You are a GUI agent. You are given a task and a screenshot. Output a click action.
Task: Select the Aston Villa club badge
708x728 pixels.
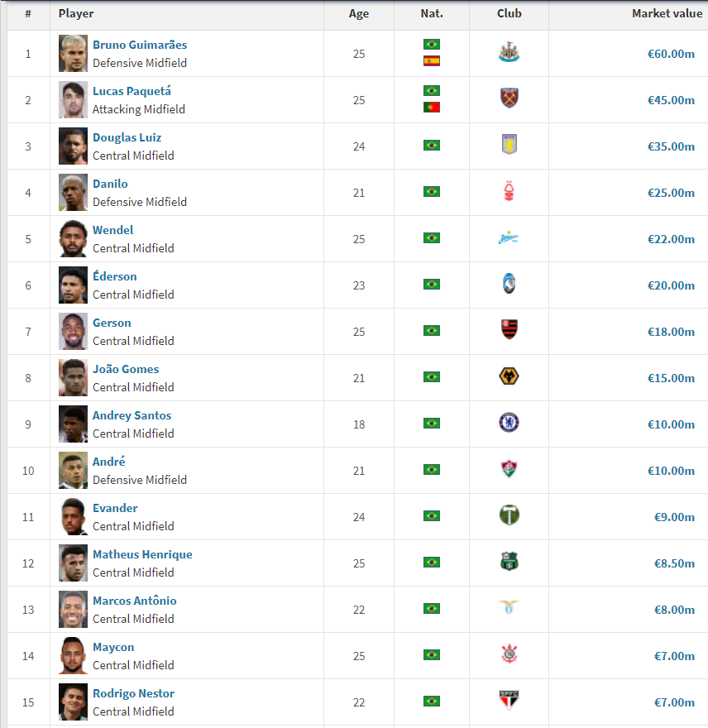(x=509, y=145)
